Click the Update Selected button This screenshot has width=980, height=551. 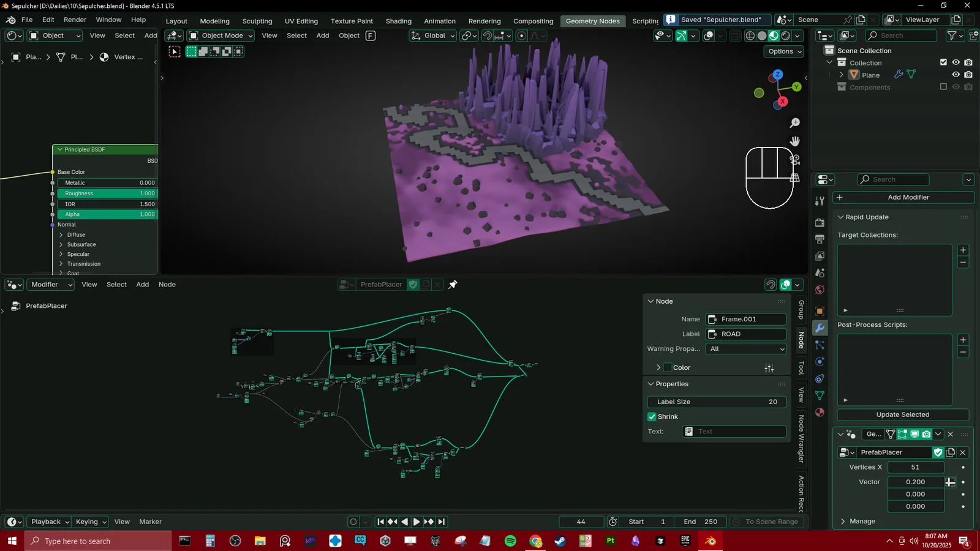click(x=902, y=414)
